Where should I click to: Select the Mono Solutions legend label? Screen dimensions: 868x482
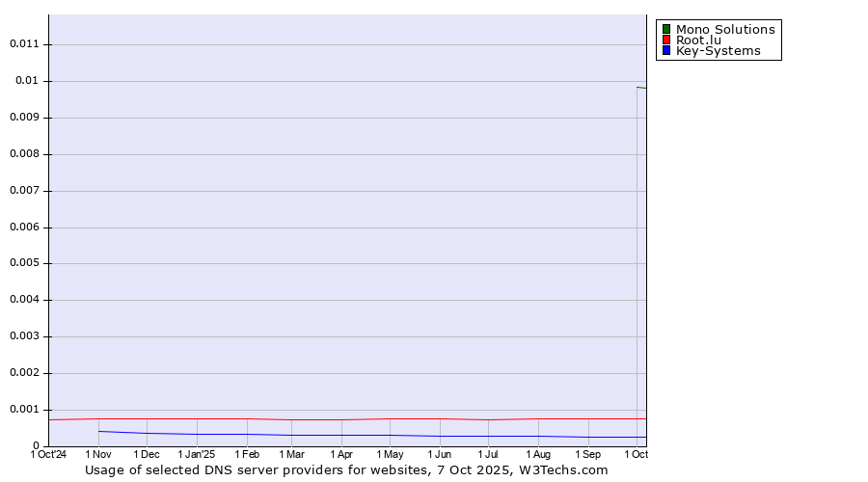click(x=724, y=29)
